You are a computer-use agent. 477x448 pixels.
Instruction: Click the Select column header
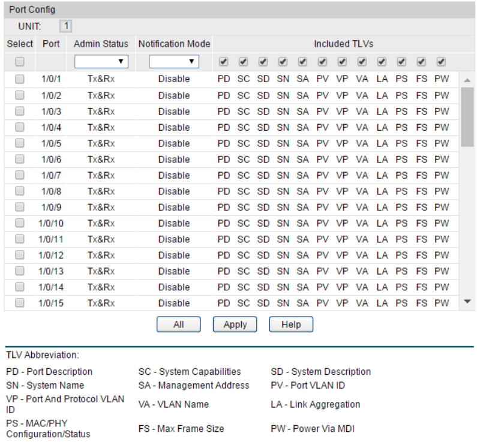coord(20,44)
